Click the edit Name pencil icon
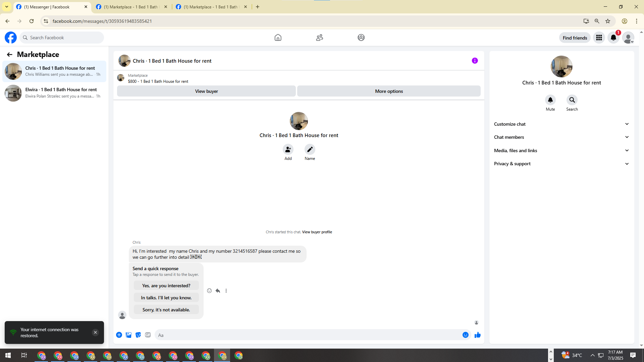The image size is (644, 362). coord(310,149)
